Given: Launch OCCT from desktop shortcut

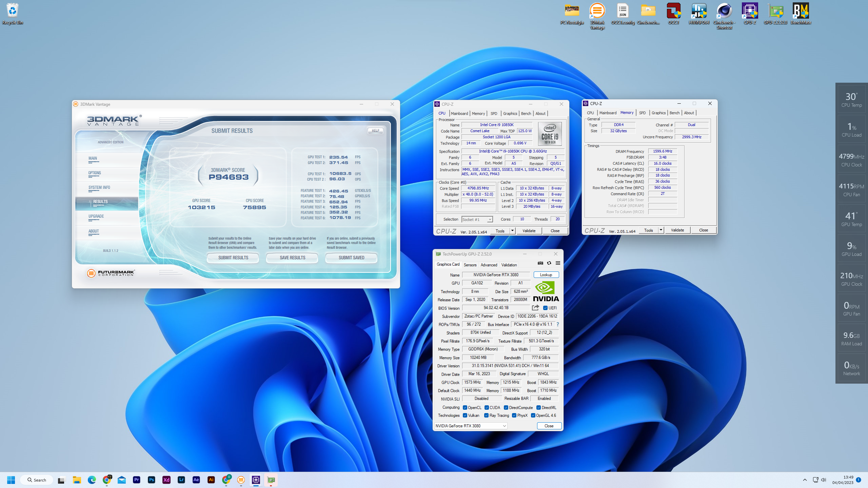Looking at the screenshot, I should [x=673, y=14].
